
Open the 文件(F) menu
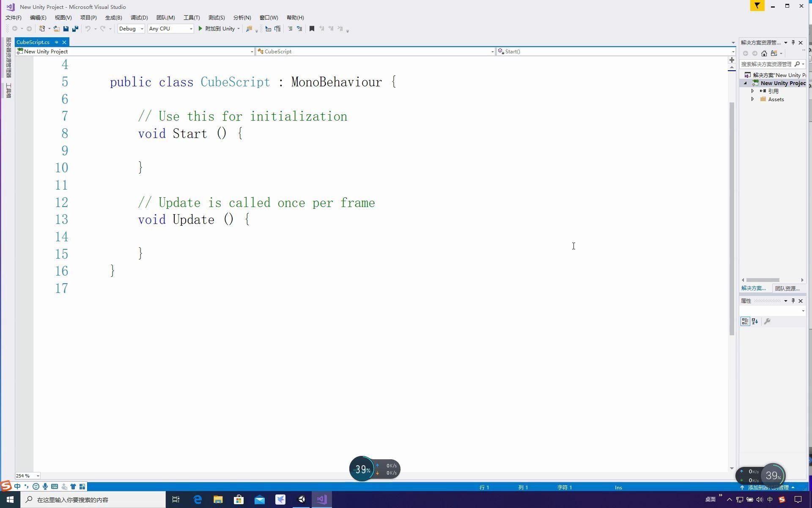(14, 17)
